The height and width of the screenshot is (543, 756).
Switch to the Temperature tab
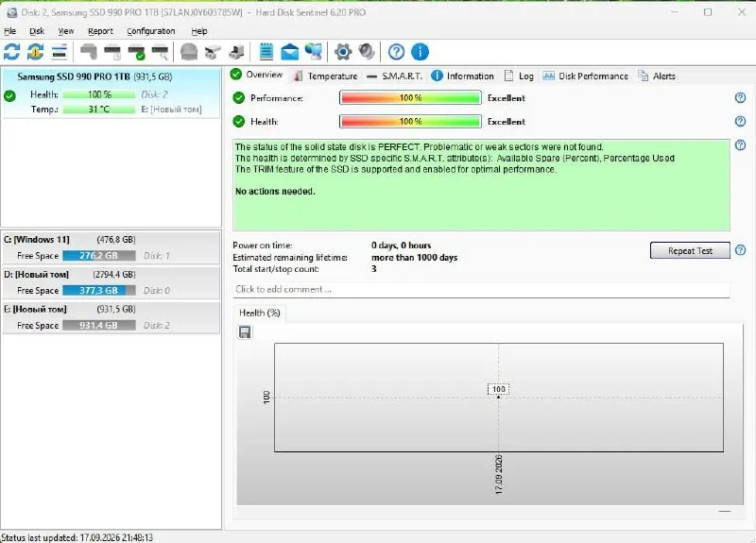[326, 76]
